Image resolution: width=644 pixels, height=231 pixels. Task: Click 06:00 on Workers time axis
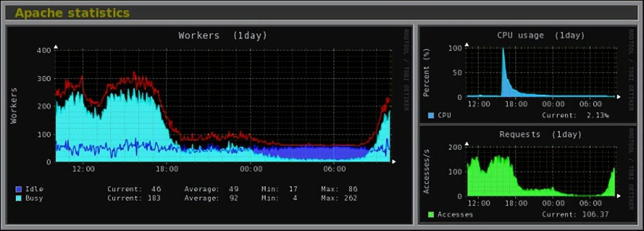(x=333, y=169)
